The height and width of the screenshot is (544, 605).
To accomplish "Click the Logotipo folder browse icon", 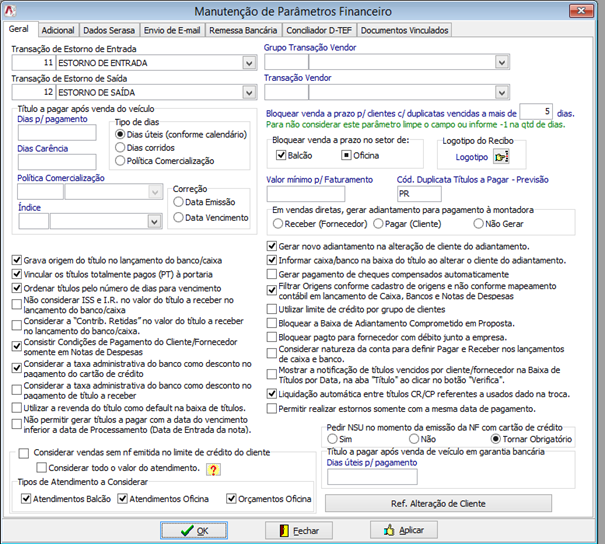I will (501, 157).
